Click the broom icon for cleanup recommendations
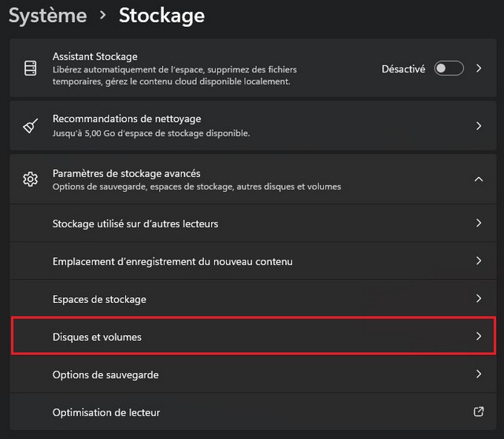Image resolution: width=504 pixels, height=439 pixels. click(30, 126)
